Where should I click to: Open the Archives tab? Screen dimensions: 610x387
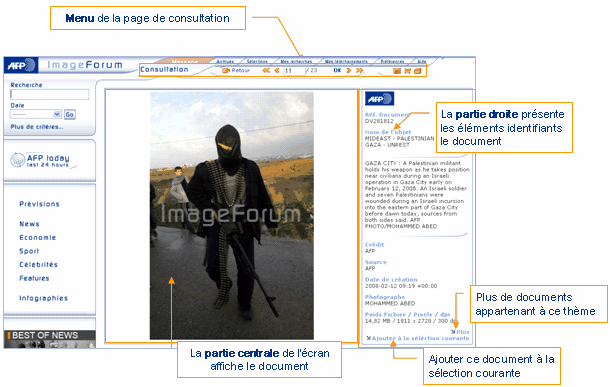click(225, 61)
